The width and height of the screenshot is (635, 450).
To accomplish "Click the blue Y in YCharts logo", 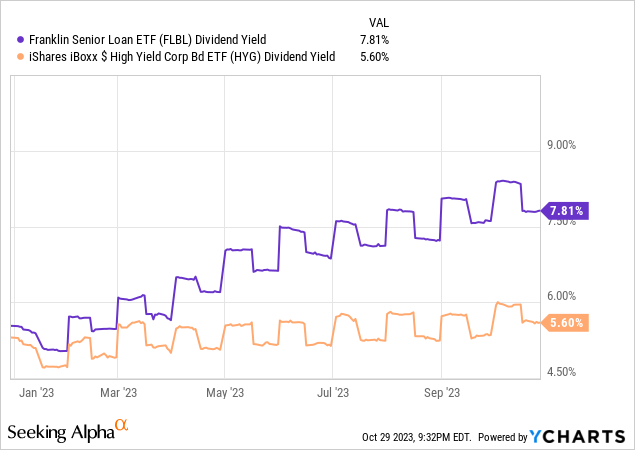I will pos(535,437).
